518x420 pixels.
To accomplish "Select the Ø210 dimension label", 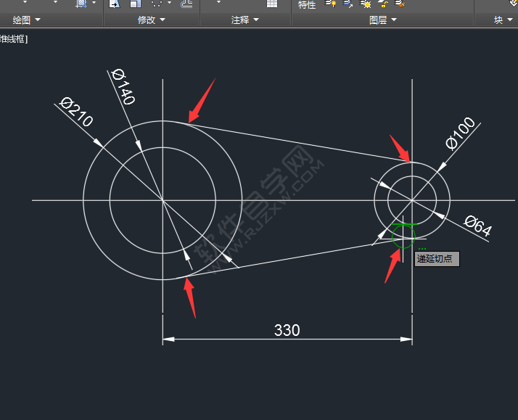I will [x=77, y=113].
